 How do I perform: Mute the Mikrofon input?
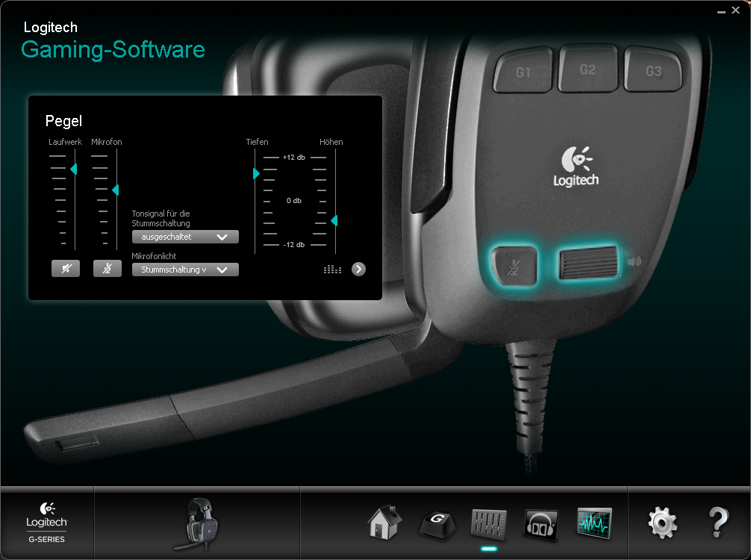[107, 269]
